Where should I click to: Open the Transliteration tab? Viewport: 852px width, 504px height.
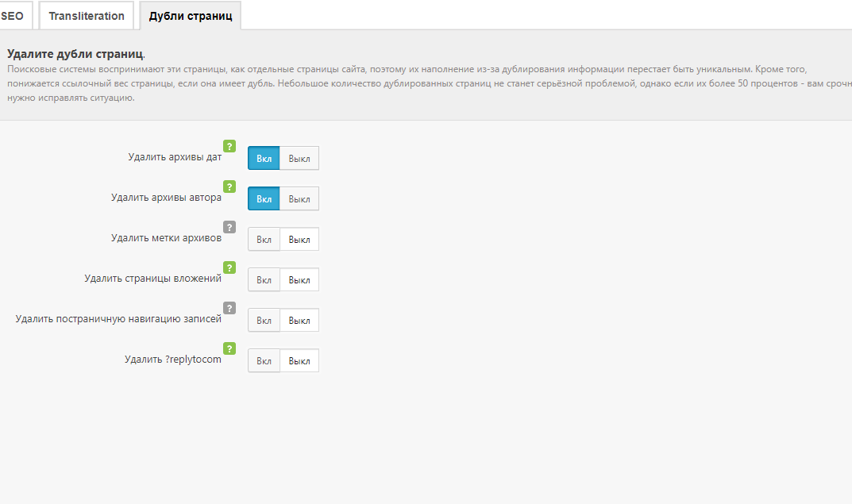click(87, 16)
